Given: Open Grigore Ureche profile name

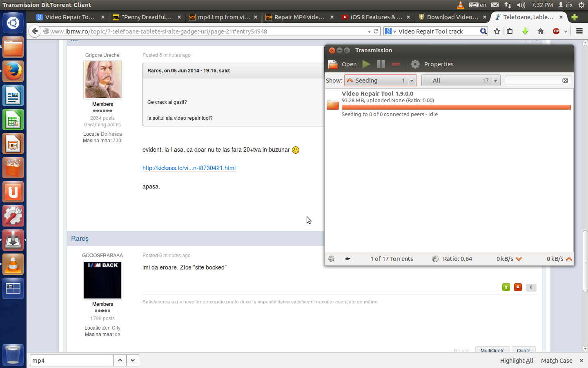Looking at the screenshot, I should (x=102, y=55).
